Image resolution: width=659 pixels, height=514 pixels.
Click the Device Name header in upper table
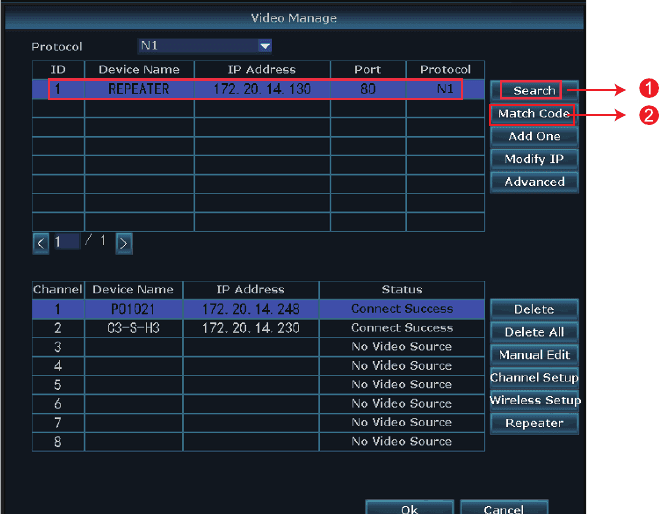pyautogui.click(x=139, y=69)
